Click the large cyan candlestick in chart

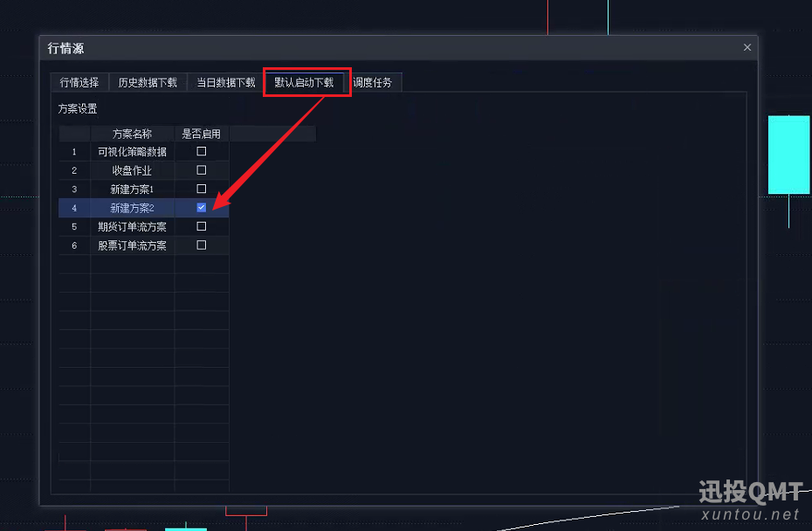788,155
